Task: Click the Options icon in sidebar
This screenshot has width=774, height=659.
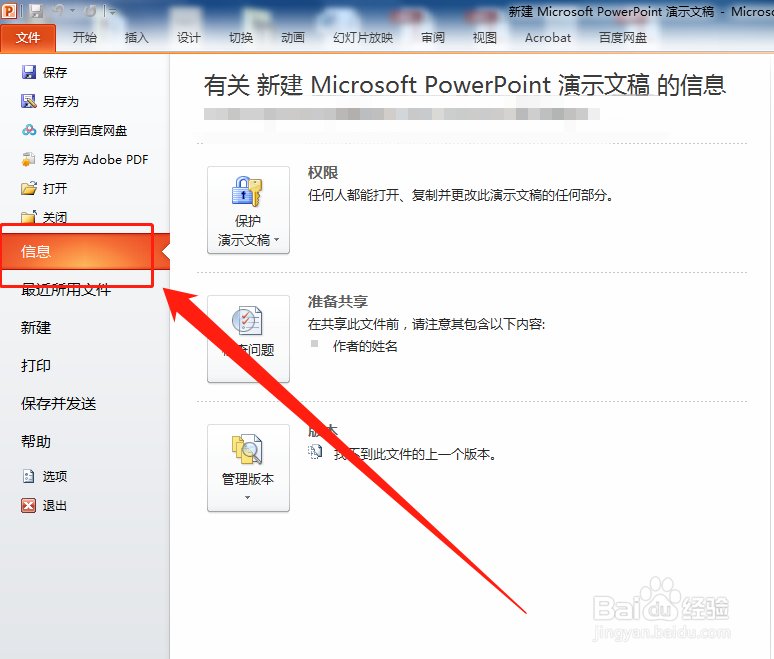Action: coord(29,476)
